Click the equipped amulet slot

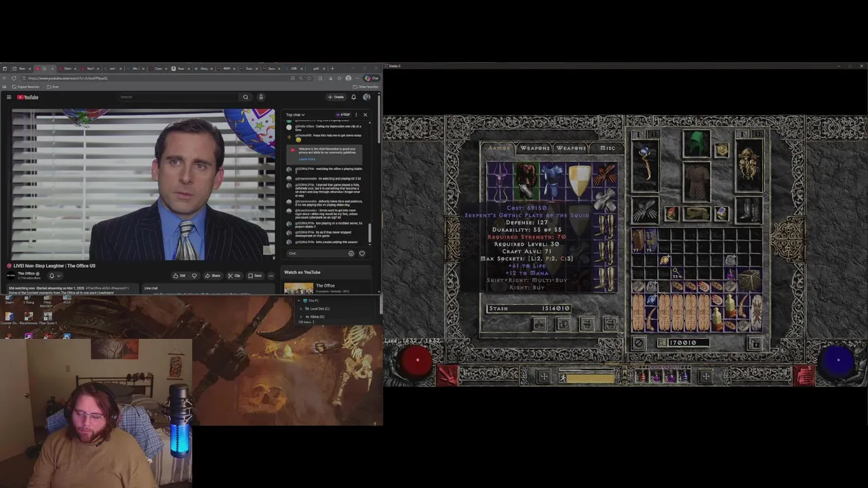[x=722, y=150]
